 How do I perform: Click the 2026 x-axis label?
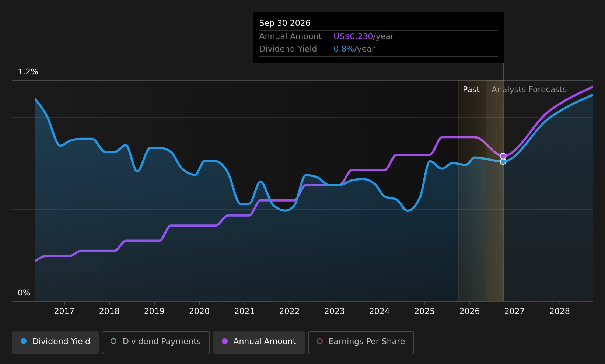point(470,311)
